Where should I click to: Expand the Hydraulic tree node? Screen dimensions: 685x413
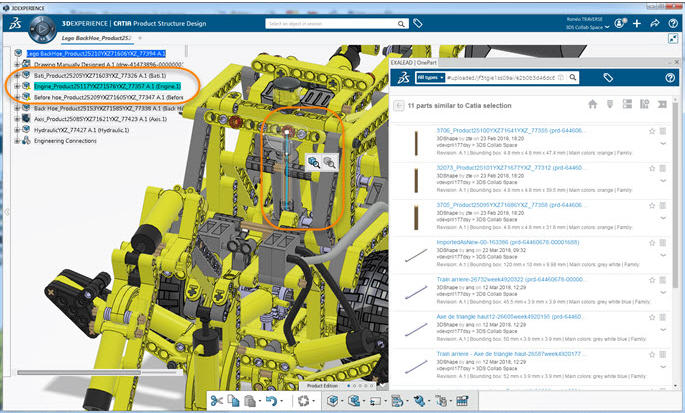point(17,130)
